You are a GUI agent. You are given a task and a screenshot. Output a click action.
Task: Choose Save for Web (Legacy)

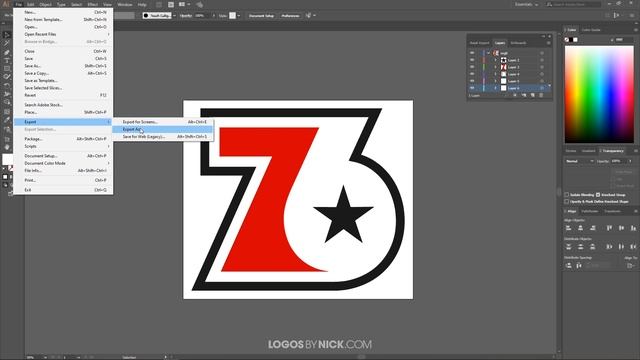coord(162,137)
